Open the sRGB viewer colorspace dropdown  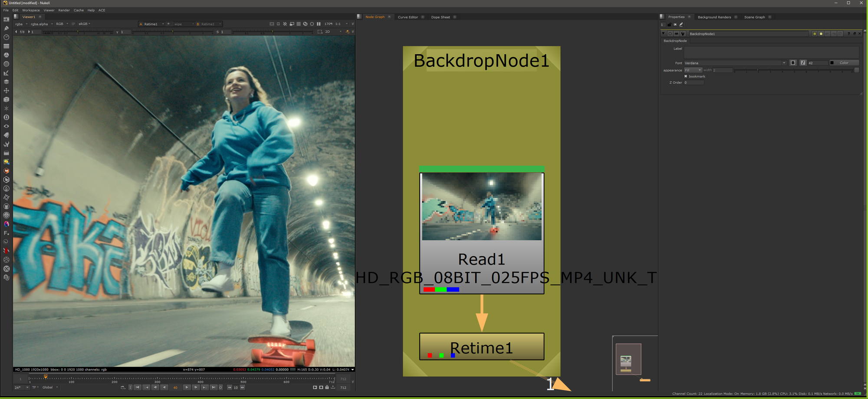[x=84, y=24]
